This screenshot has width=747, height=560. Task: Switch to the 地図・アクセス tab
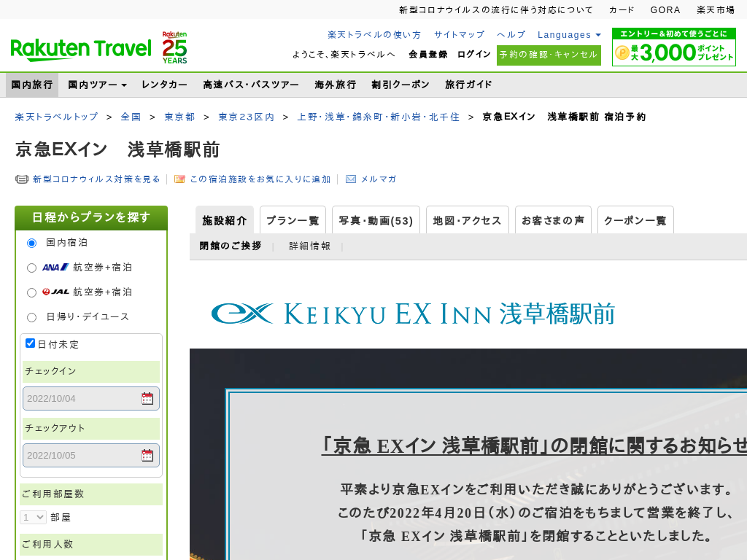pos(468,220)
